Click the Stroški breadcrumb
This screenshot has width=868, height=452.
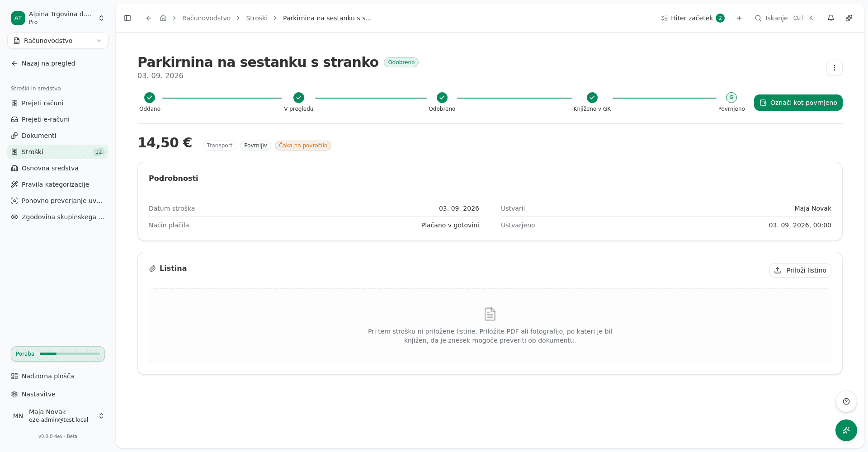tap(257, 18)
